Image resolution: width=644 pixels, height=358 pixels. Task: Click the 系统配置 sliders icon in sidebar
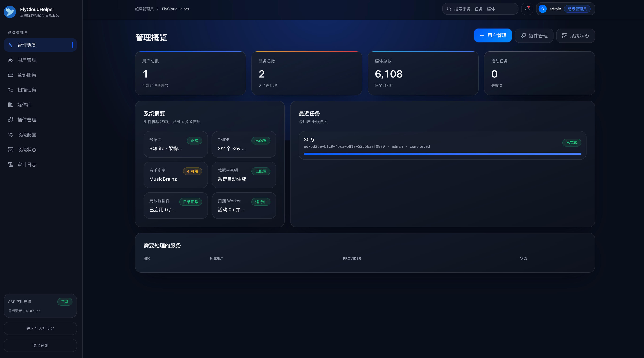point(11,135)
